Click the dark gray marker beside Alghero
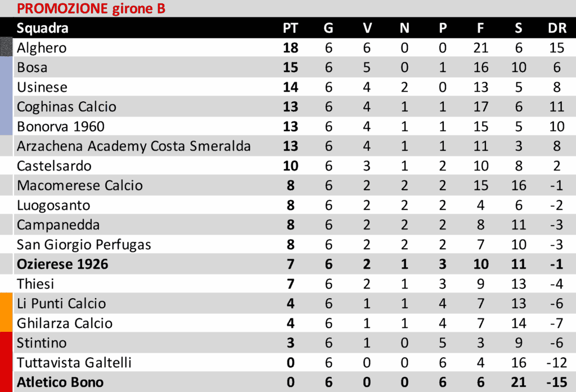This screenshot has width=576, height=392. point(6,48)
